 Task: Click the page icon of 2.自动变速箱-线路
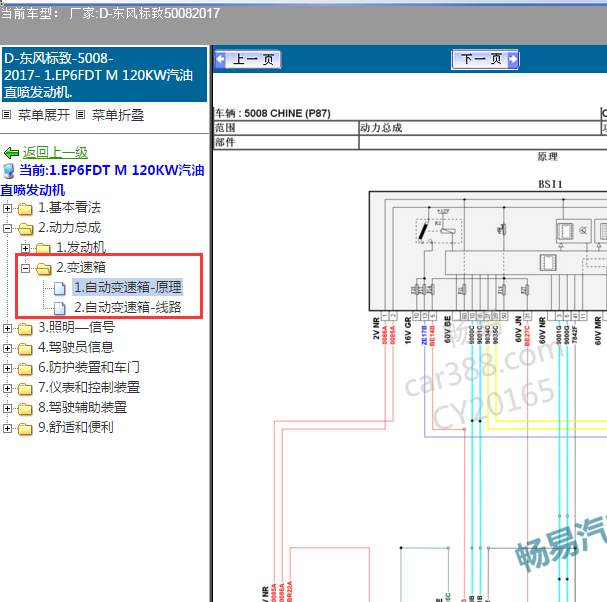(60, 308)
